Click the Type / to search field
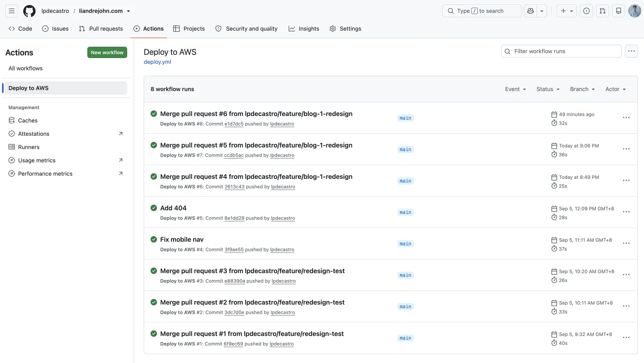This screenshot has height=363, width=644. [482, 11]
